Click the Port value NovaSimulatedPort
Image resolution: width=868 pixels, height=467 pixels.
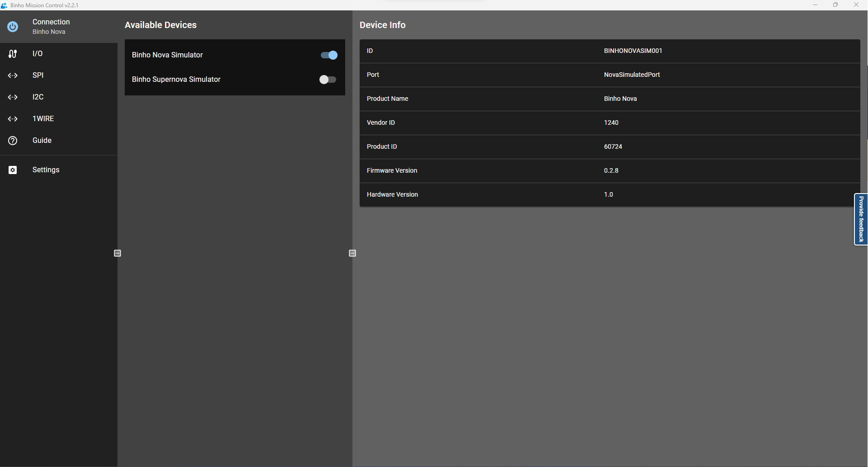coord(632,75)
